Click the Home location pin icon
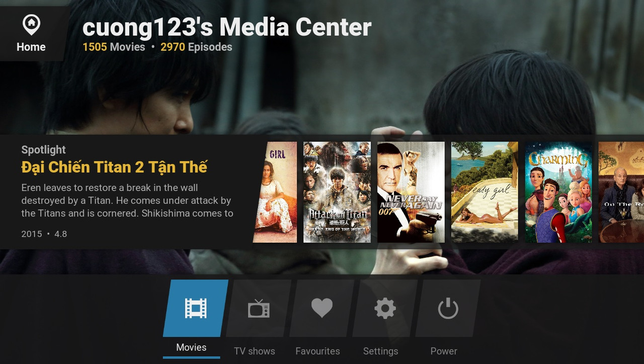Screen dimensions: 644x364 tap(31, 25)
